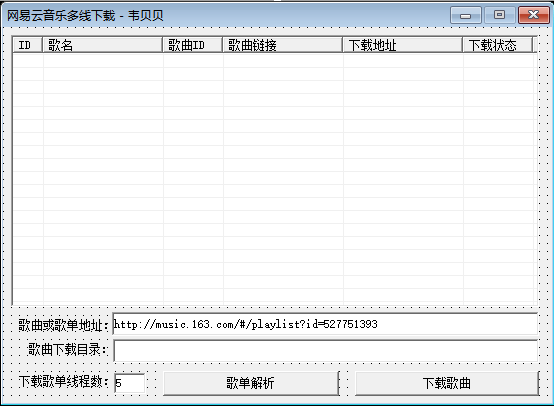The image size is (554, 406).
Task: Click blank header space after 下载状态 column
Action: coord(535,45)
